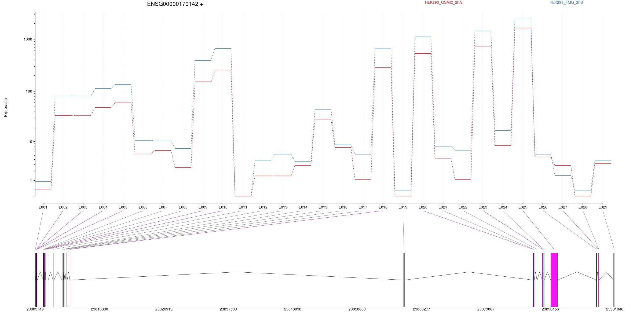Click exon label E009
Image resolution: width=644 pixels, height=322 pixels.
203,207
